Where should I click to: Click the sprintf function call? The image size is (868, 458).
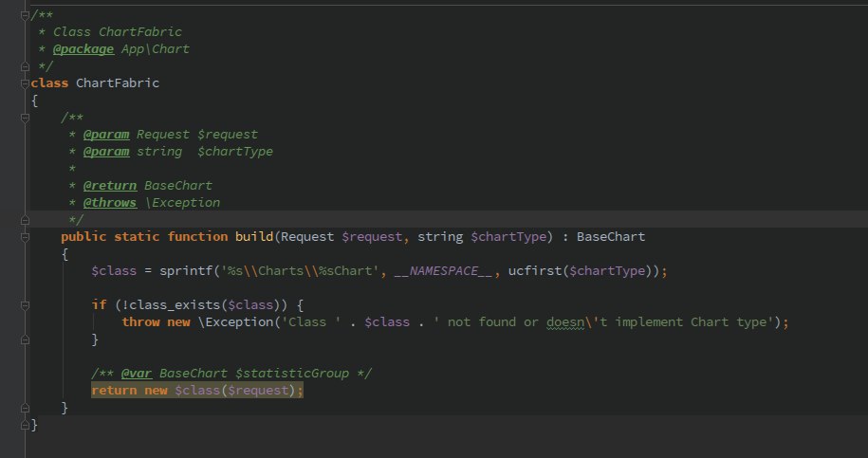click(186, 271)
